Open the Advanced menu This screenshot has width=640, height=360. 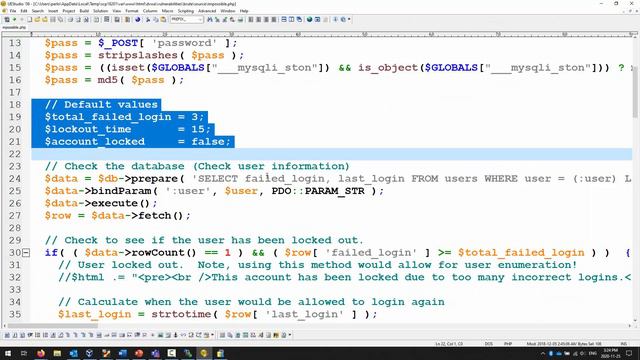tap(207, 11)
